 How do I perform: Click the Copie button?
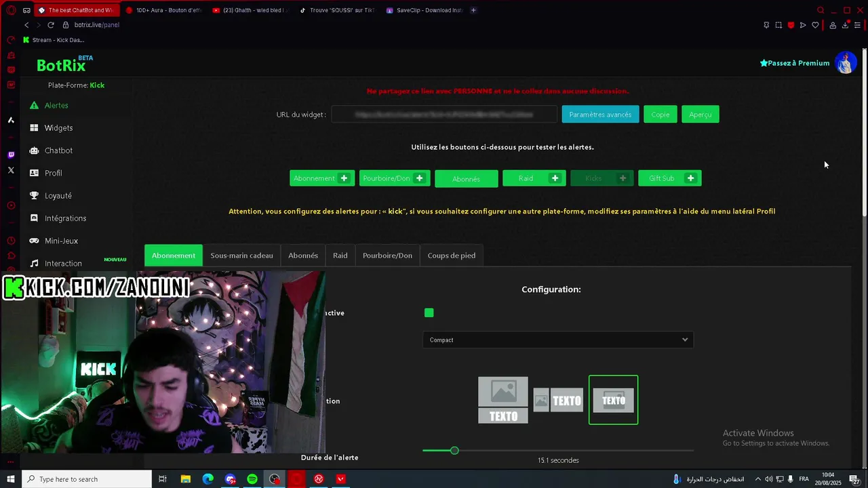coord(660,115)
